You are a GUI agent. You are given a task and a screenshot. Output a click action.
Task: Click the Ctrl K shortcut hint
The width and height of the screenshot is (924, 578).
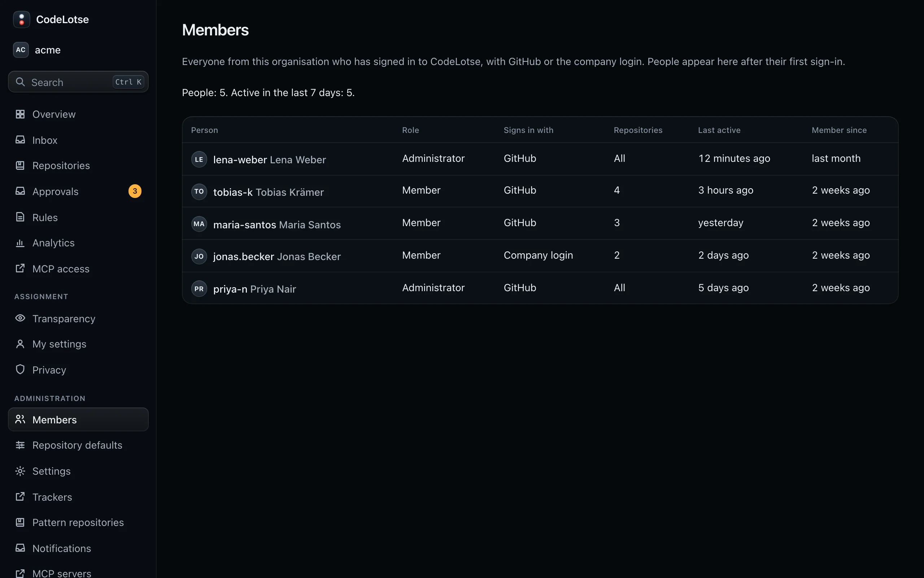128,82
